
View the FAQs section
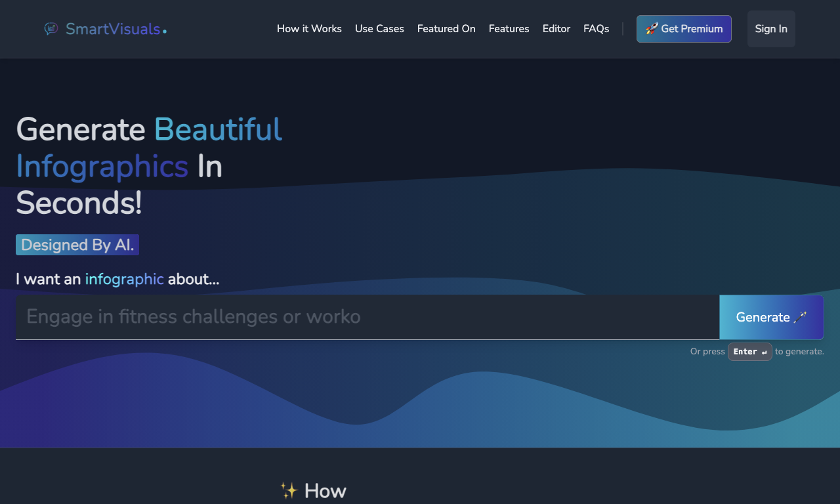tap(596, 29)
